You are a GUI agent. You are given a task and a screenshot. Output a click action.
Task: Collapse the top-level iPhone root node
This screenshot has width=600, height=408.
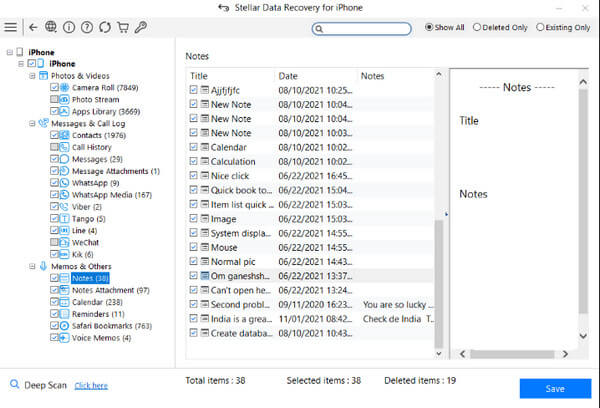point(10,52)
